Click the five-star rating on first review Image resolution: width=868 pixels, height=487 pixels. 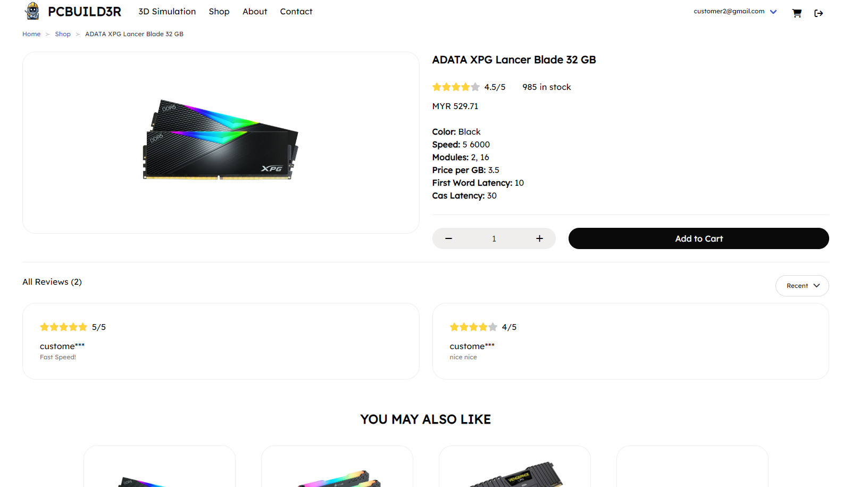coord(63,327)
